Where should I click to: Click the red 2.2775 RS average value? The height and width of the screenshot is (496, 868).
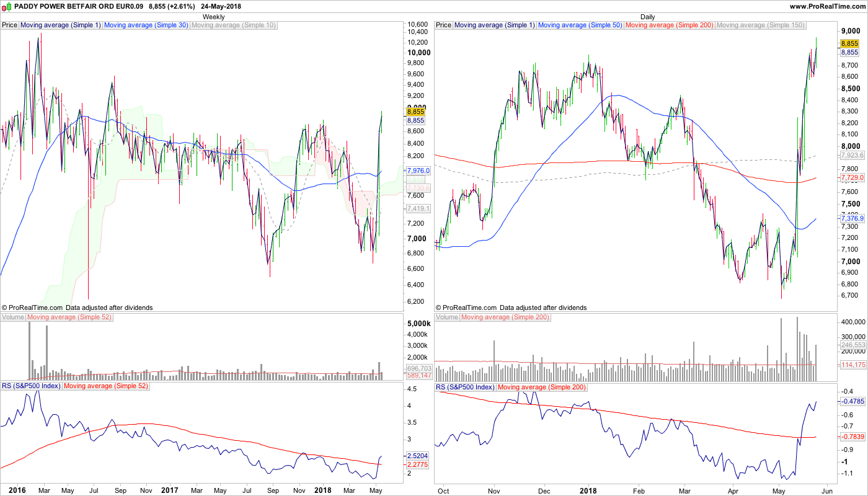(x=417, y=464)
